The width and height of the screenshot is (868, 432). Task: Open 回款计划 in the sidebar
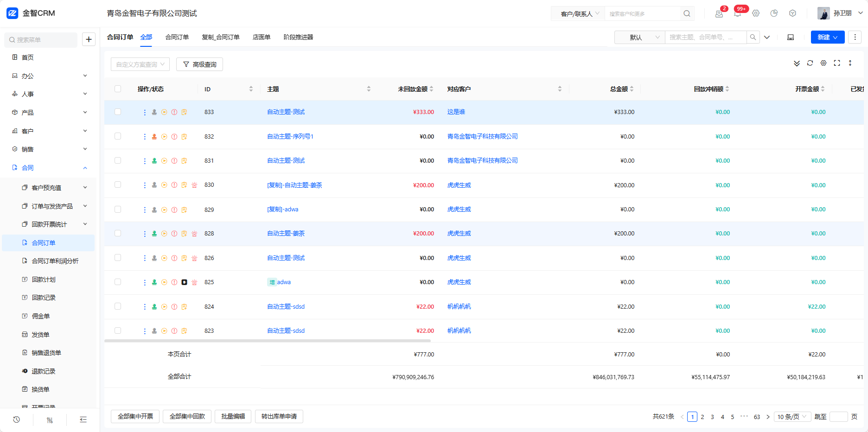point(44,280)
